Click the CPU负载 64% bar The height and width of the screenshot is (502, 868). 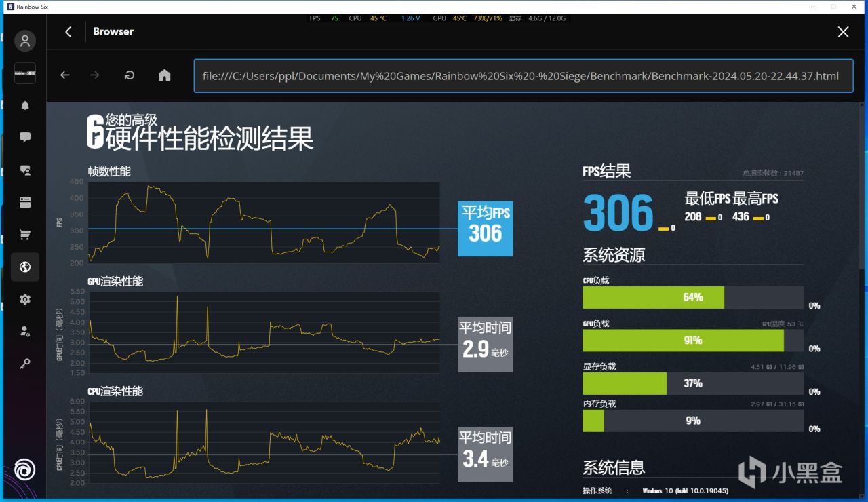pyautogui.click(x=693, y=297)
